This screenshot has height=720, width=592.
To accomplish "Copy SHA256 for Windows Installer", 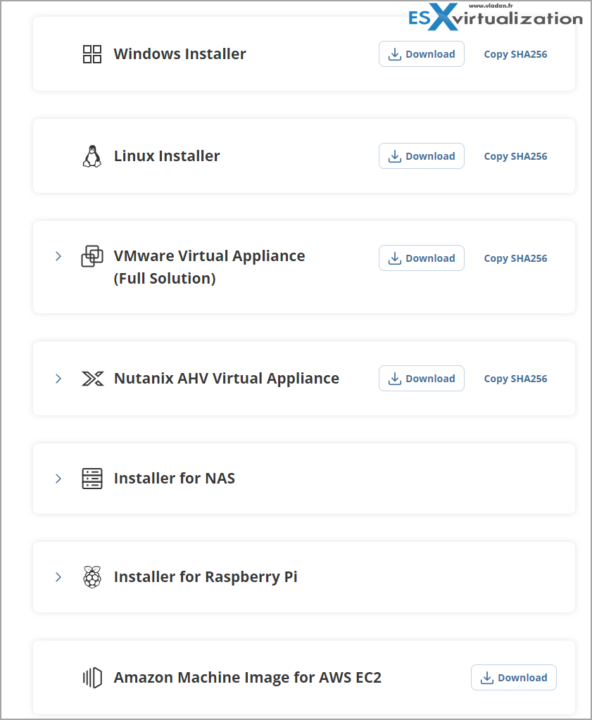I will pyautogui.click(x=515, y=54).
